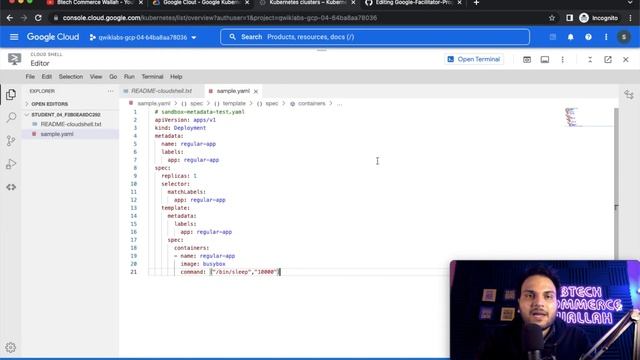This screenshot has width=640, height=360.
Task: Open Cloud Shell in a new window
Action: 608,60
